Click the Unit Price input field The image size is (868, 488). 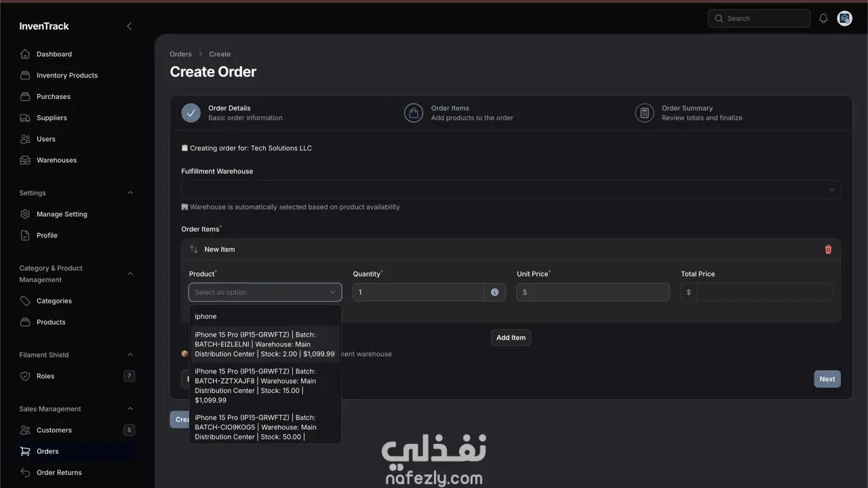click(601, 292)
